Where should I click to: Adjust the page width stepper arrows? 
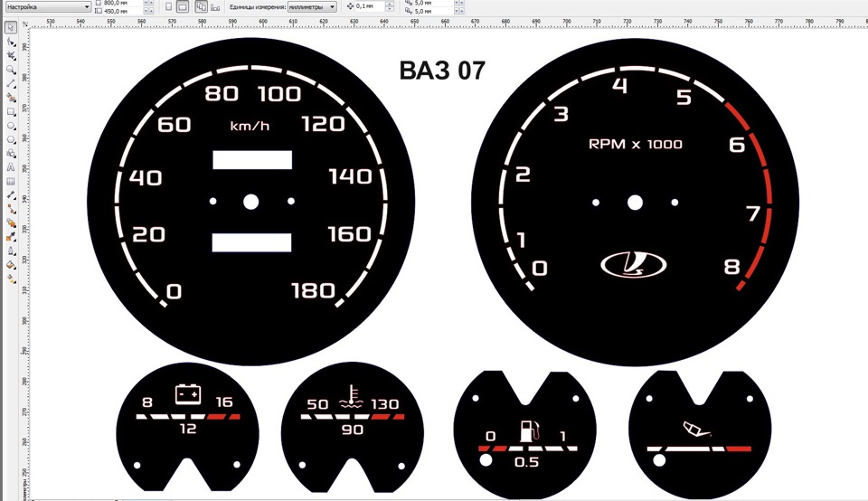[x=148, y=3]
